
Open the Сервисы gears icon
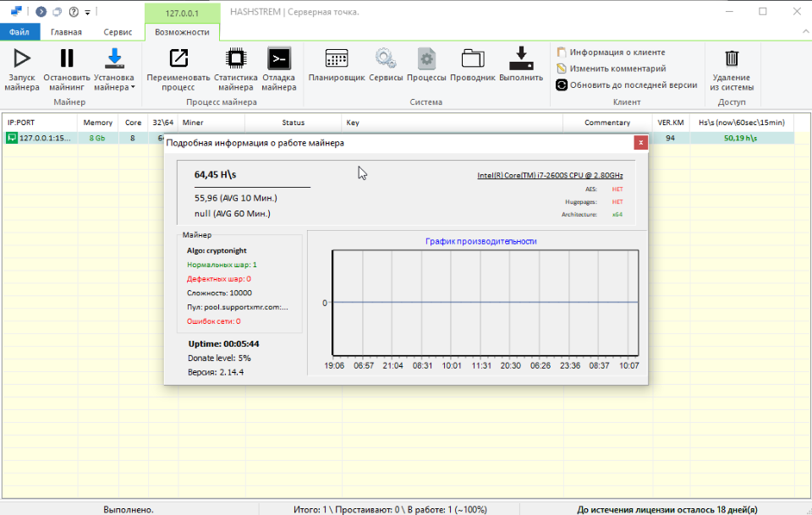coord(386,58)
